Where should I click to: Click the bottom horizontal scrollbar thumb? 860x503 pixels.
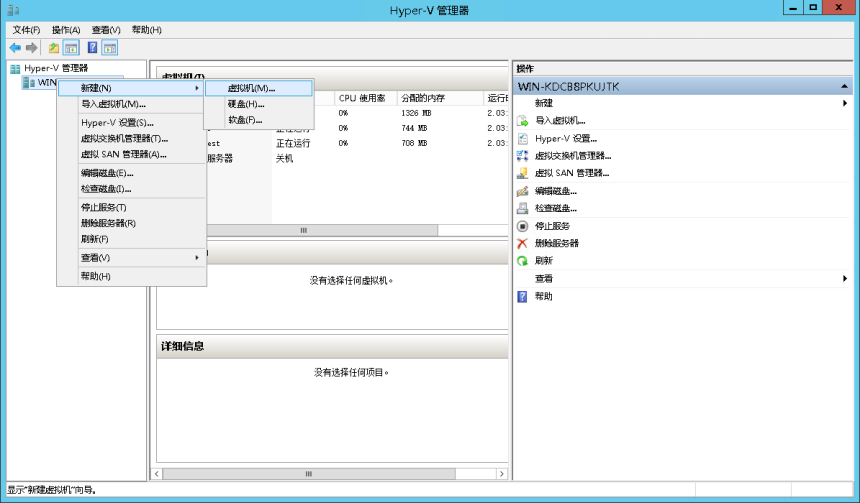[309, 474]
